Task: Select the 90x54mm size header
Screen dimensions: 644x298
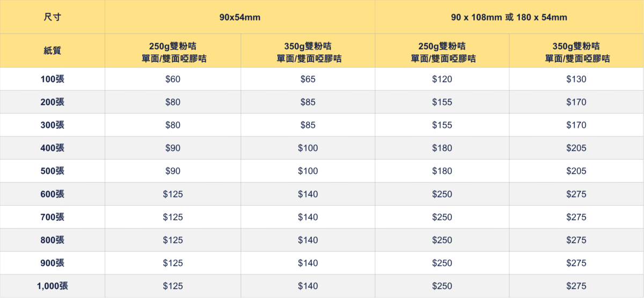Action: point(240,17)
